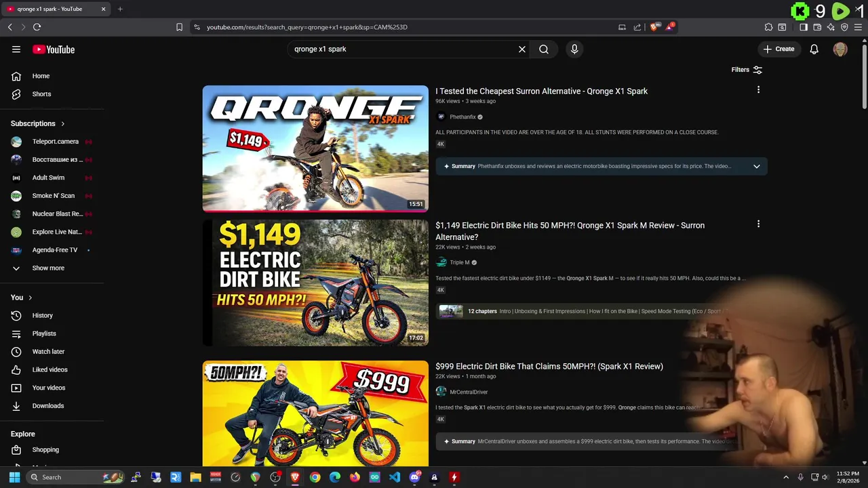The height and width of the screenshot is (488, 868).
Task: Click the share page icon in address bar
Action: pyautogui.click(x=637, y=27)
